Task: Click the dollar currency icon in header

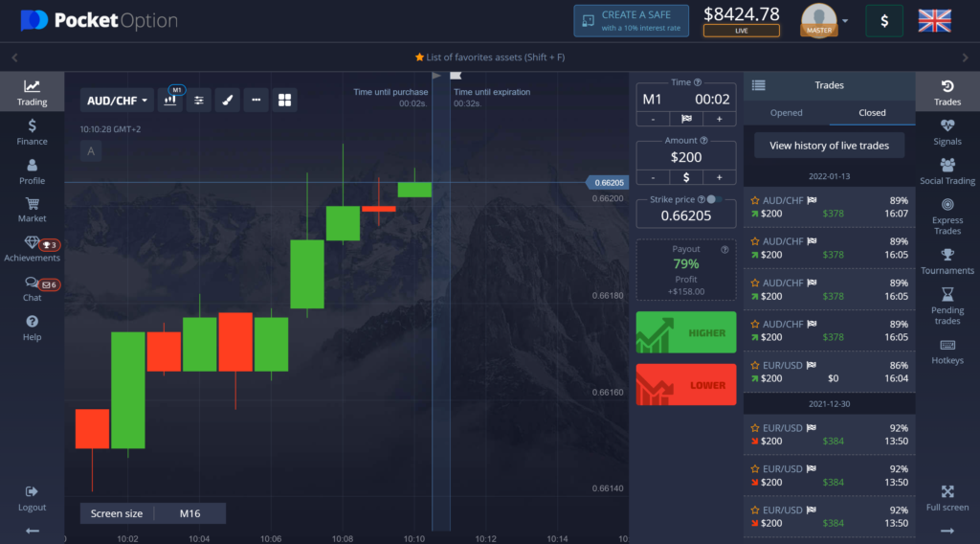Action: click(x=884, y=21)
